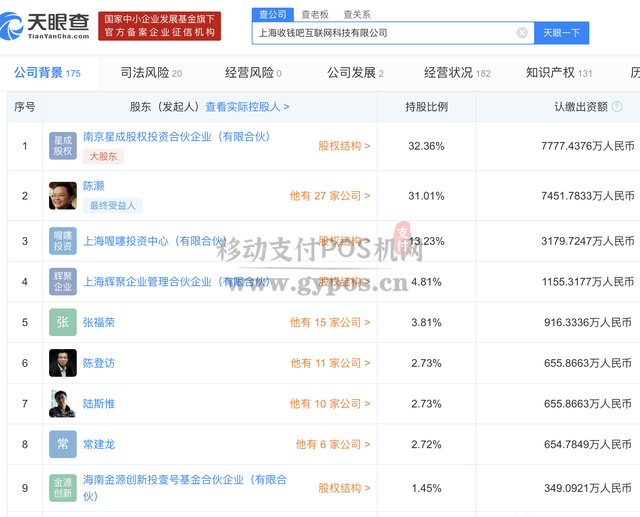Click 陆斯惟's profile photo
Screen dimensions: 640x517
[63, 404]
